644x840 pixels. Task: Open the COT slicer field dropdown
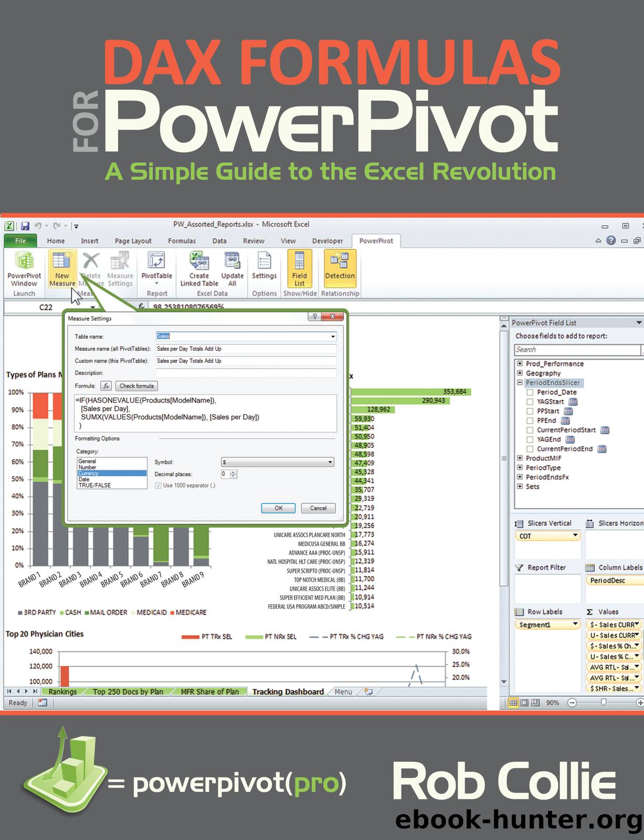(575, 535)
